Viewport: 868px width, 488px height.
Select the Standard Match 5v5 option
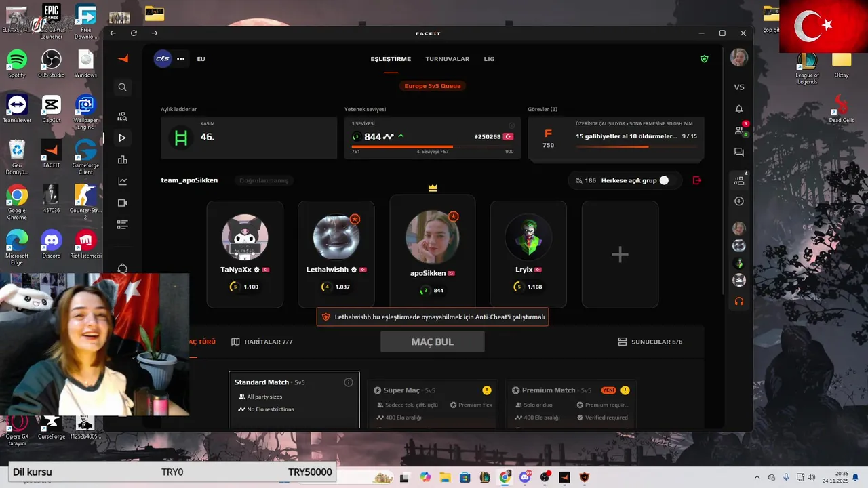(x=294, y=400)
